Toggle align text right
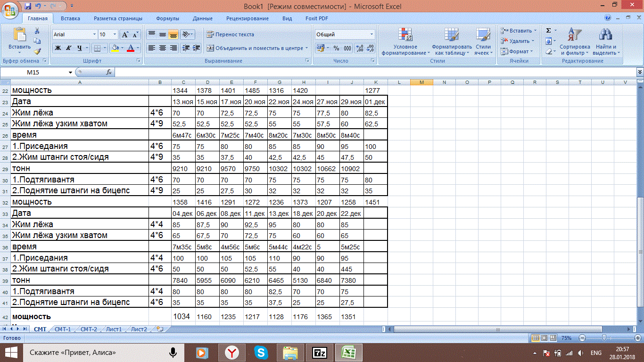The image size is (644, 362). (173, 48)
